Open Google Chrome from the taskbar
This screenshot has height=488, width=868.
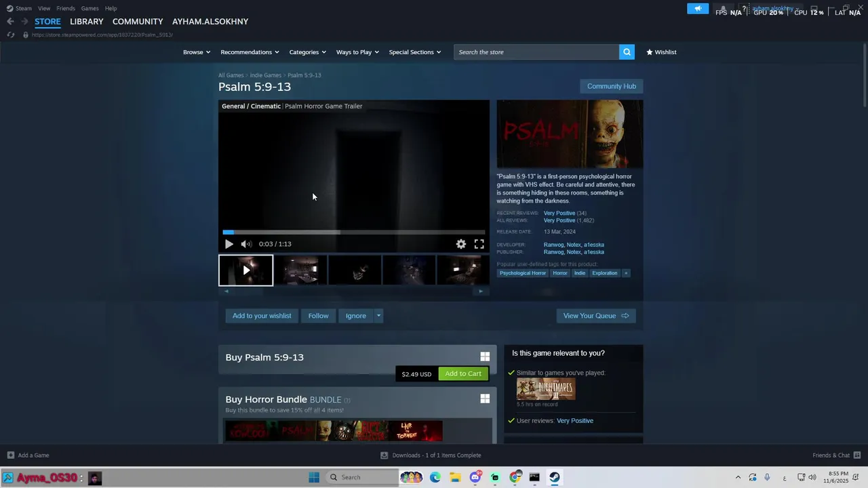[x=515, y=477]
